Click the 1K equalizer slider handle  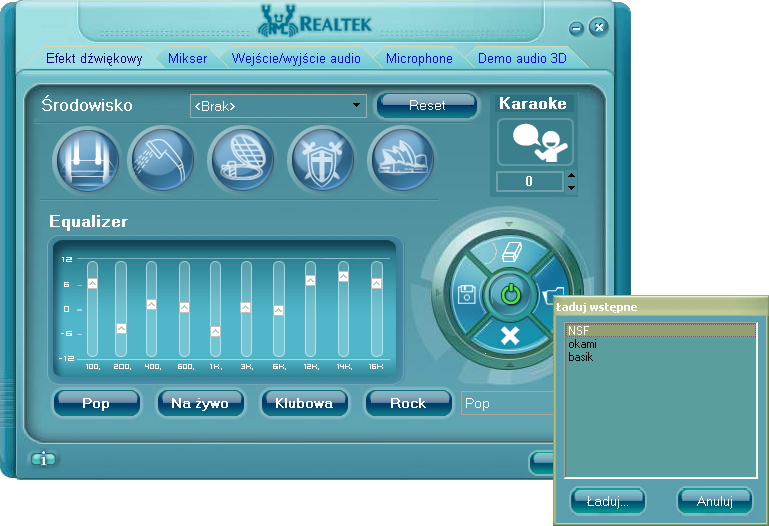pos(215,331)
